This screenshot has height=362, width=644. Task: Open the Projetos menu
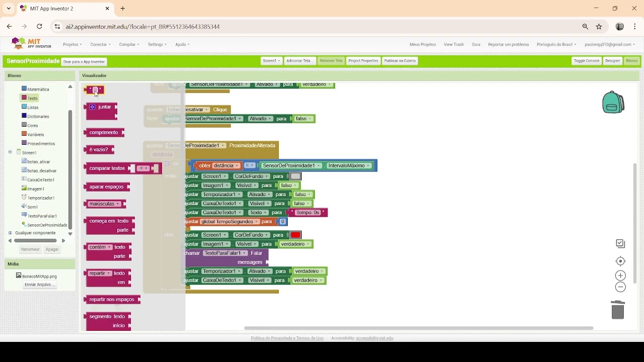coord(72,44)
